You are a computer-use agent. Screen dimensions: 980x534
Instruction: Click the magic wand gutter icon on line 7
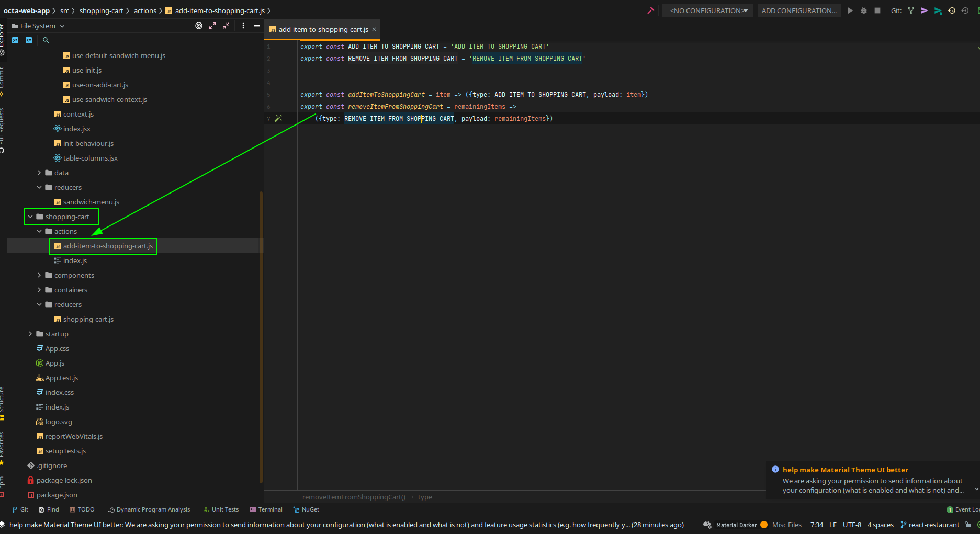pyautogui.click(x=278, y=119)
